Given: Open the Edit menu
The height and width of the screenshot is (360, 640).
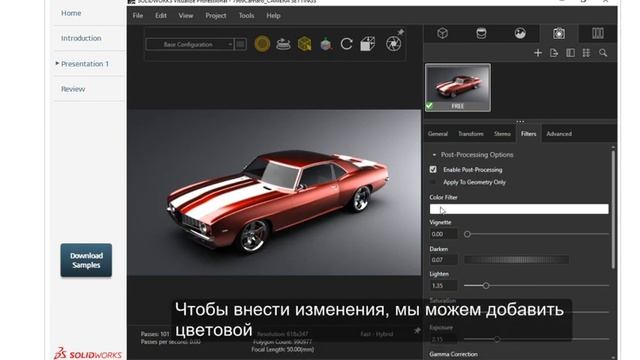Looking at the screenshot, I should tap(161, 16).
